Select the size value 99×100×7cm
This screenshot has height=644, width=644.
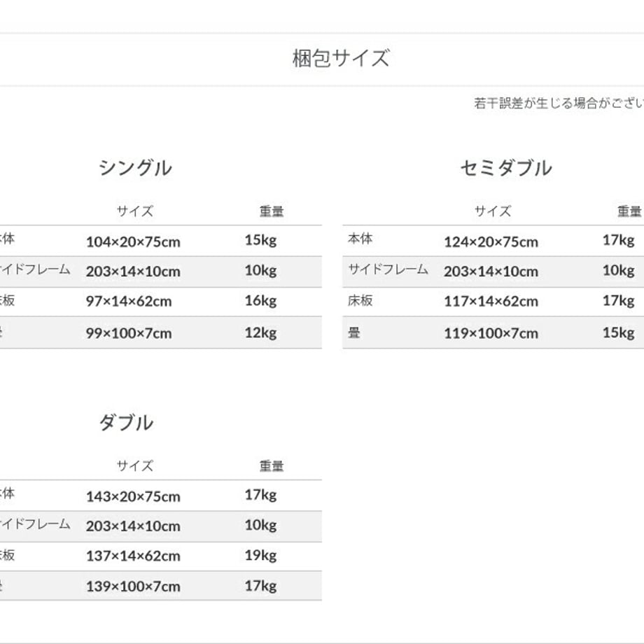click(129, 333)
